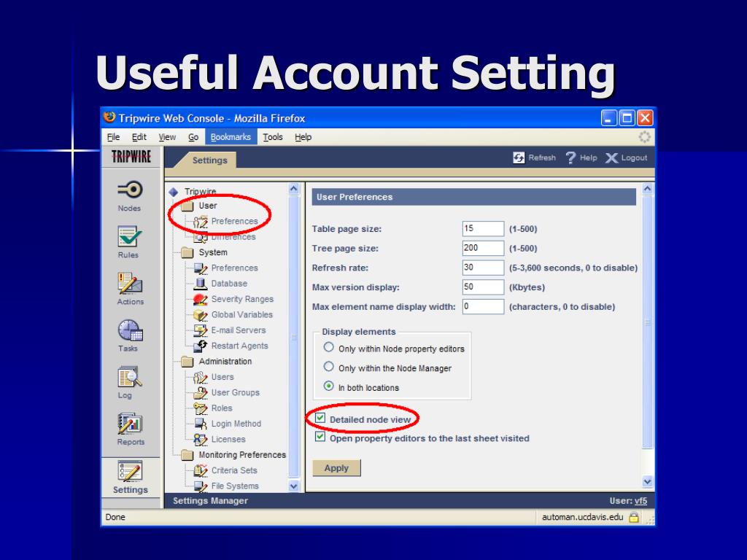Viewport: 747px width, 560px height.
Task: Click the Help question mark icon
Action: click(x=570, y=157)
